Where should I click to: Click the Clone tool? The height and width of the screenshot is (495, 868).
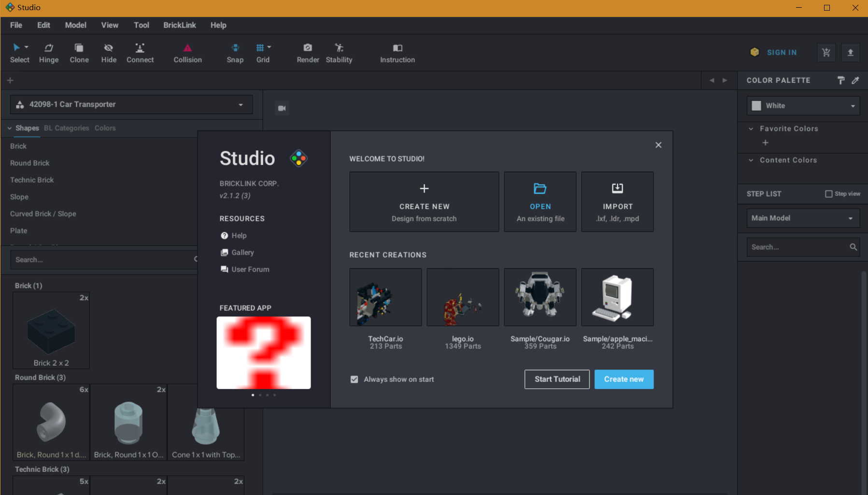(79, 53)
